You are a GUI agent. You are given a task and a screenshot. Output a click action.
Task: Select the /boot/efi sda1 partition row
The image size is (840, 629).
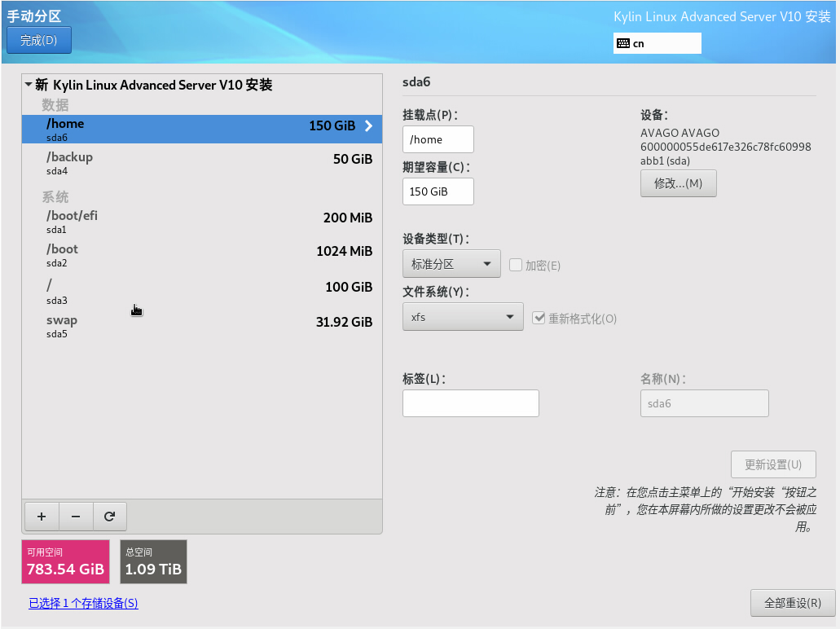click(x=202, y=222)
